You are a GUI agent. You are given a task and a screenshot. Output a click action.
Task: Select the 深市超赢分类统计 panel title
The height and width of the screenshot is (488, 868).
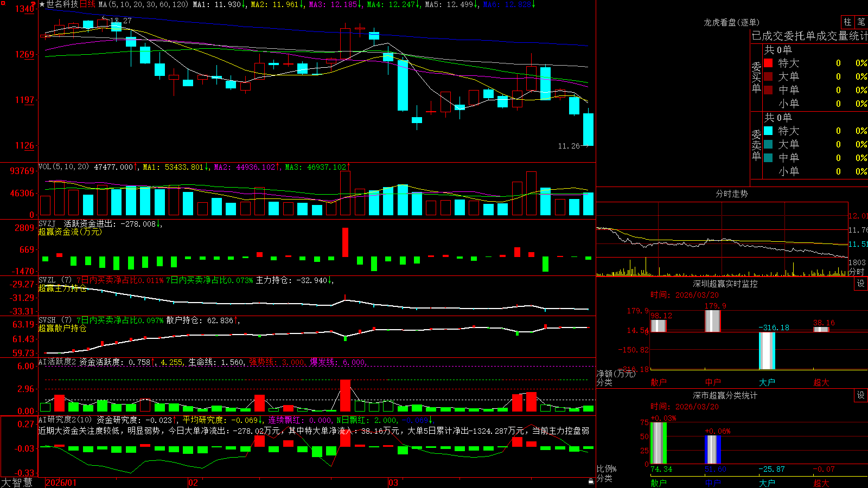(x=725, y=395)
